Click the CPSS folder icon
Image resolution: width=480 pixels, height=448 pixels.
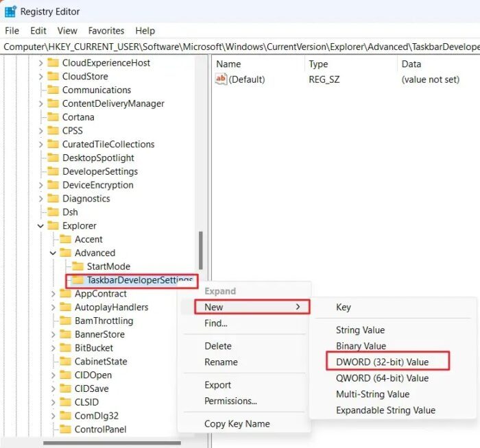click(53, 131)
